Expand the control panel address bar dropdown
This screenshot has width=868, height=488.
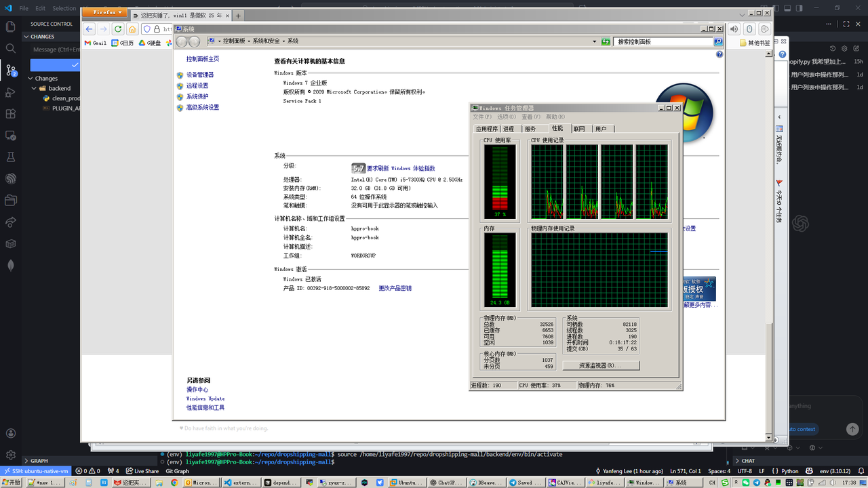point(595,42)
